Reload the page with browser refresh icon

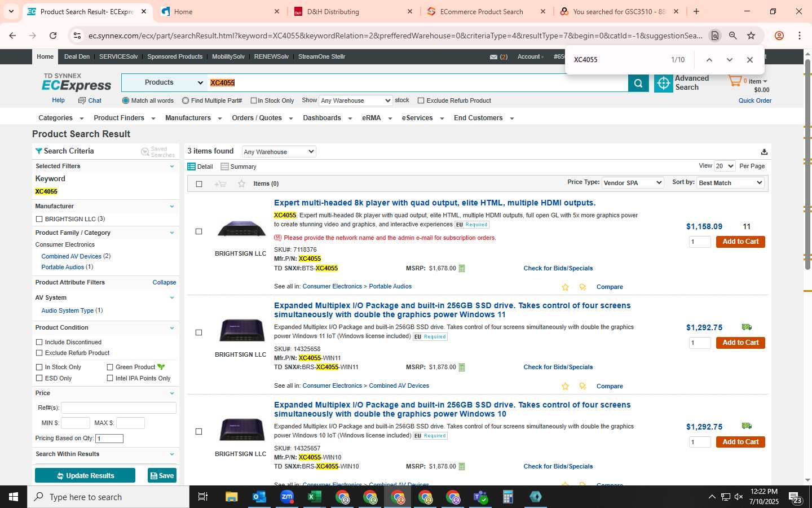click(x=53, y=36)
